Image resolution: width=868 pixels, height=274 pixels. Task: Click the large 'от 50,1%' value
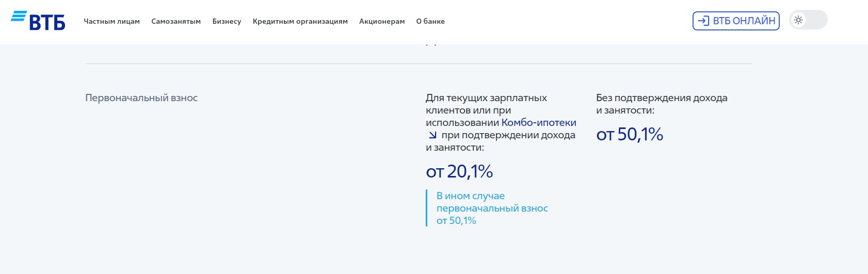(x=630, y=134)
